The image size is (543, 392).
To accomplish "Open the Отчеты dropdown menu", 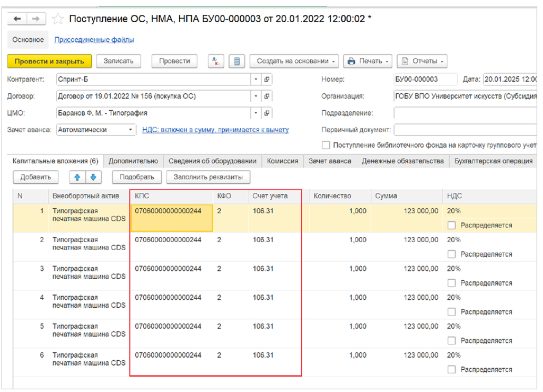I will click(422, 61).
